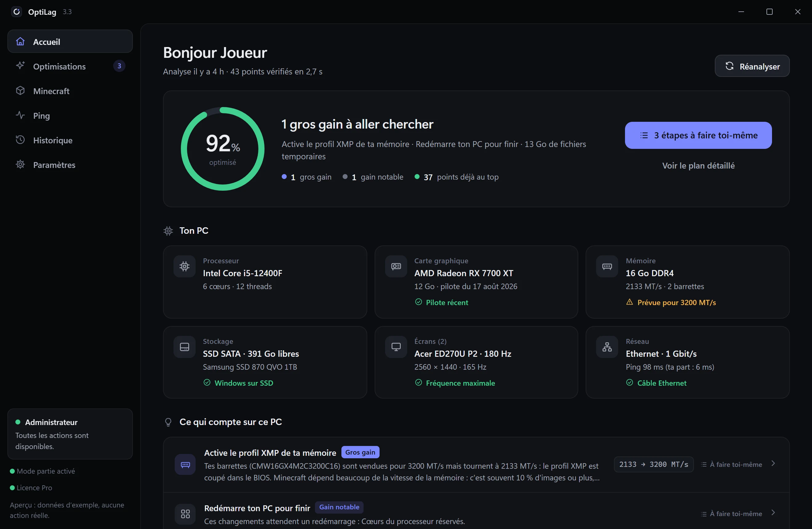Viewport: 812px width, 529px height.
Task: Open Paramètres in the sidebar
Action: (70, 165)
